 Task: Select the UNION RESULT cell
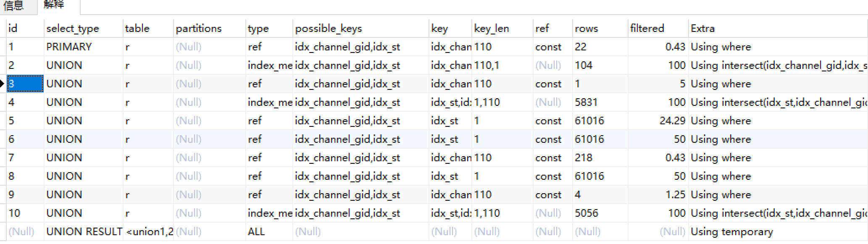click(83, 231)
